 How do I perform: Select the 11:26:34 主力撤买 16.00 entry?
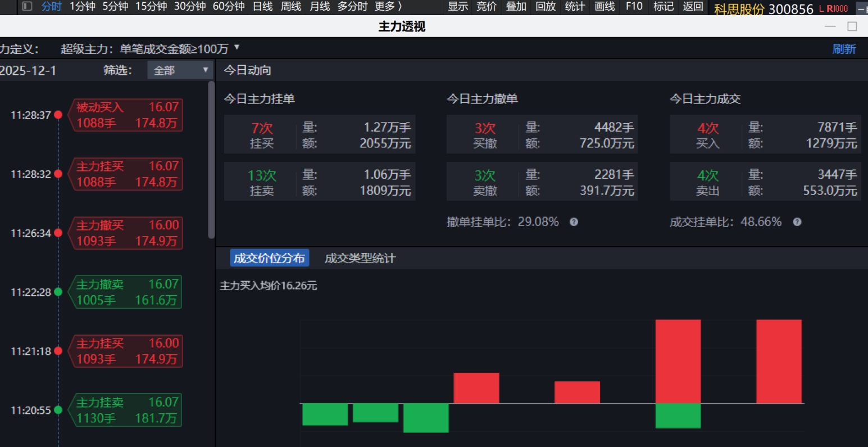click(x=126, y=233)
